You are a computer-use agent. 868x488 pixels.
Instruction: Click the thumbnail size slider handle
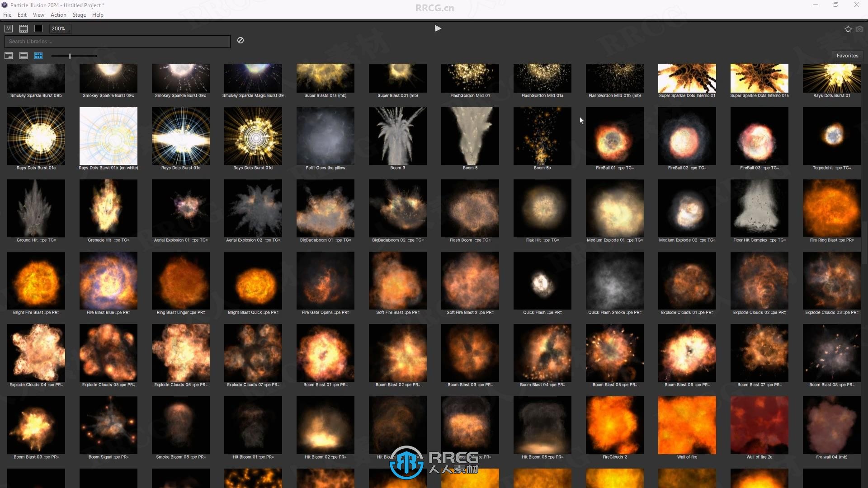(x=70, y=56)
